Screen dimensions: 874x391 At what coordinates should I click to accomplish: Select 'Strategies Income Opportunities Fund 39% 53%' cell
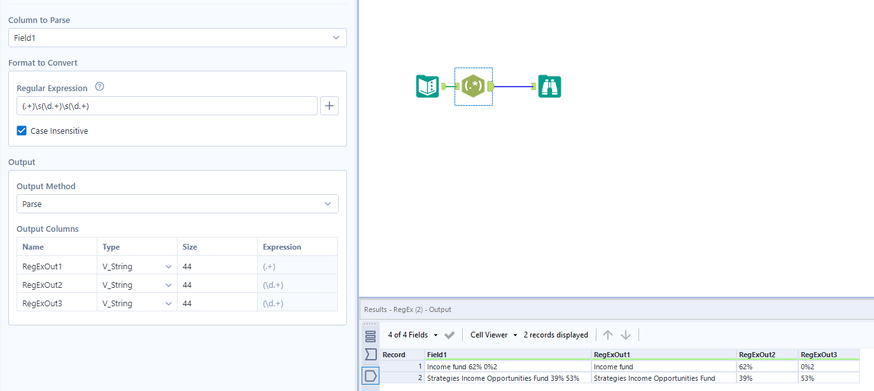[508, 378]
